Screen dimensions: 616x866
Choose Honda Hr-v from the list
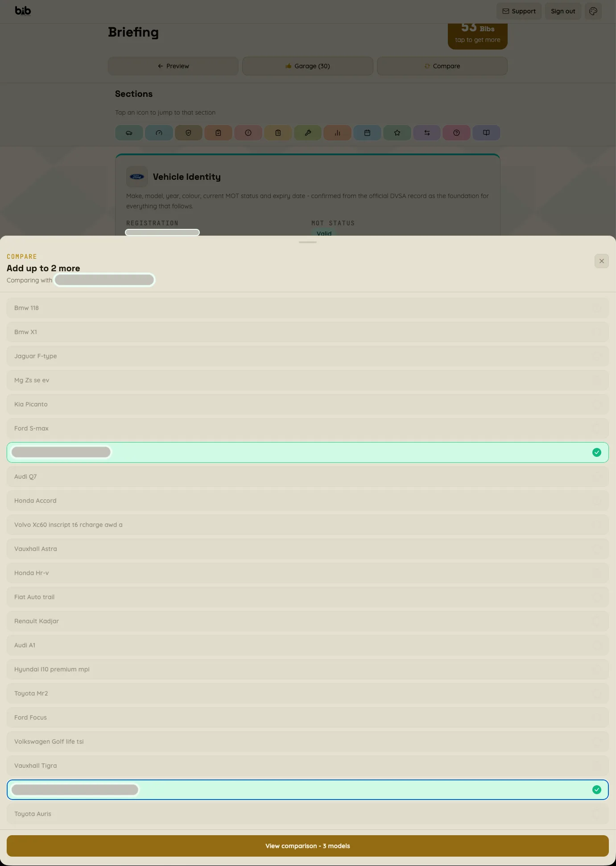(x=308, y=573)
